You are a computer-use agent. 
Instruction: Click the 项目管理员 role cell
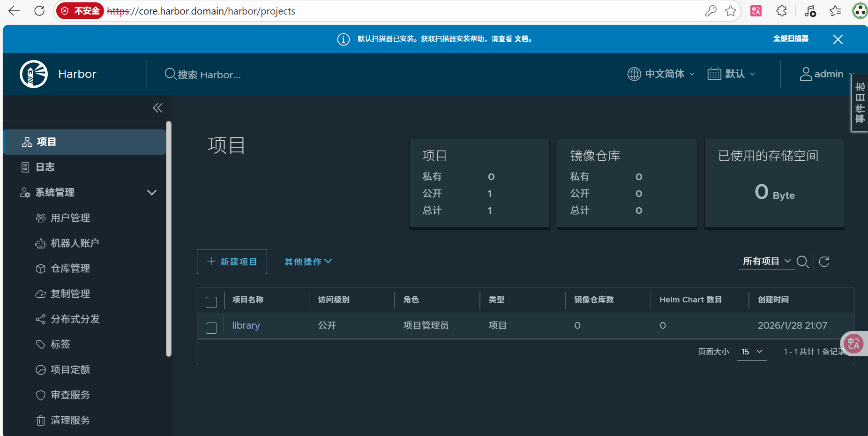pos(426,325)
